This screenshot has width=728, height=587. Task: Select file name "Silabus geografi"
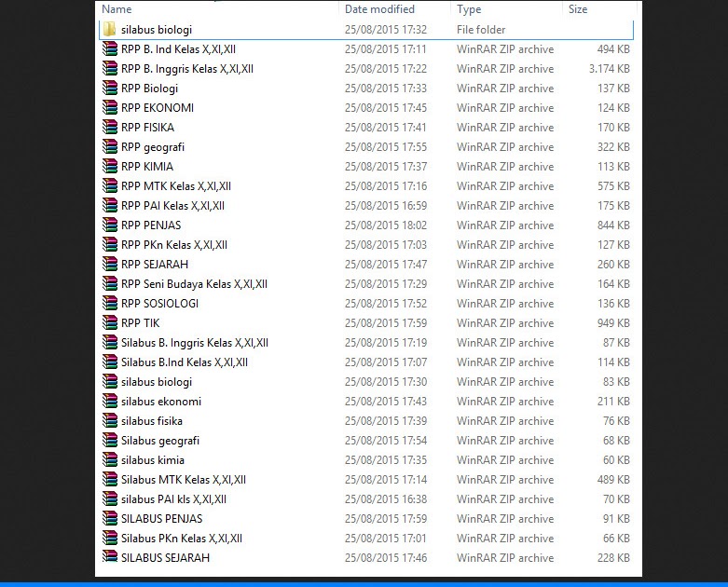pyautogui.click(x=160, y=441)
